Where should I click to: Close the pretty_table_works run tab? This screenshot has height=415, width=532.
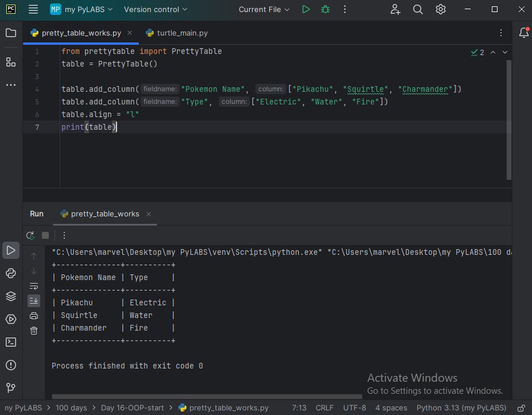[x=149, y=214]
